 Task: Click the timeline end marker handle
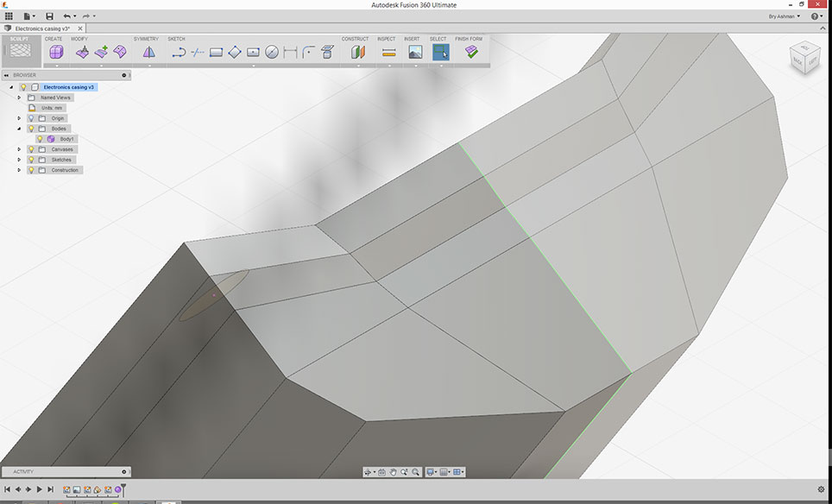coord(123,488)
